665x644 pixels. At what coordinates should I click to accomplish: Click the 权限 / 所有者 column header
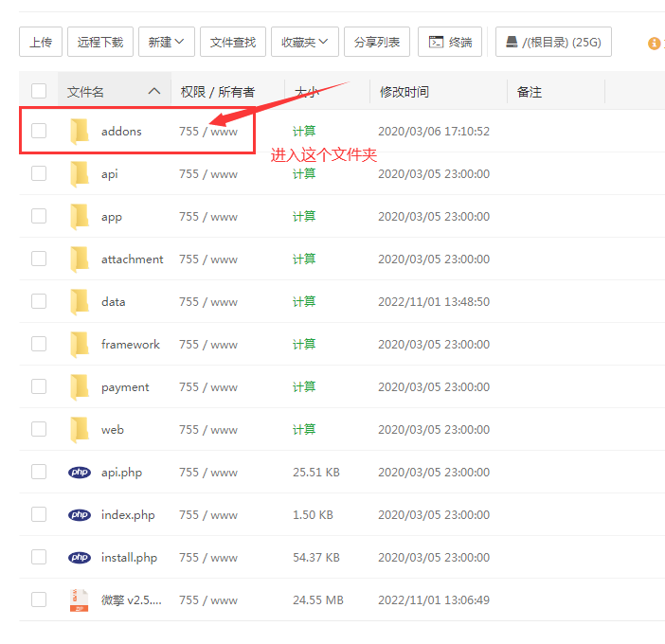click(x=218, y=92)
